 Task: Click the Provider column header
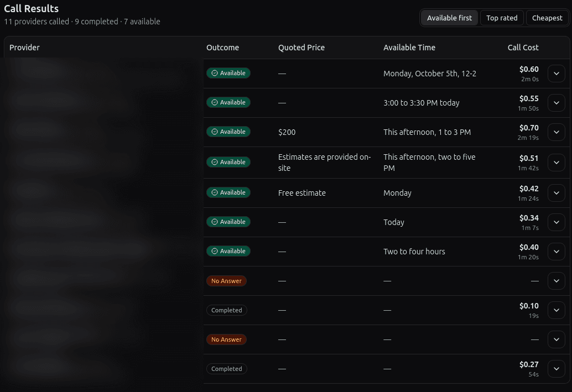coord(24,48)
